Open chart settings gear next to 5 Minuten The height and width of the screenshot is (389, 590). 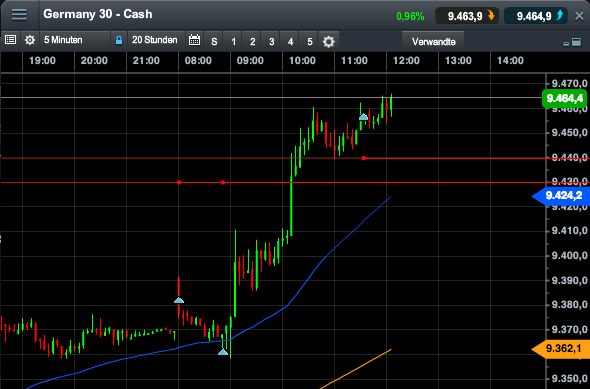click(30, 40)
